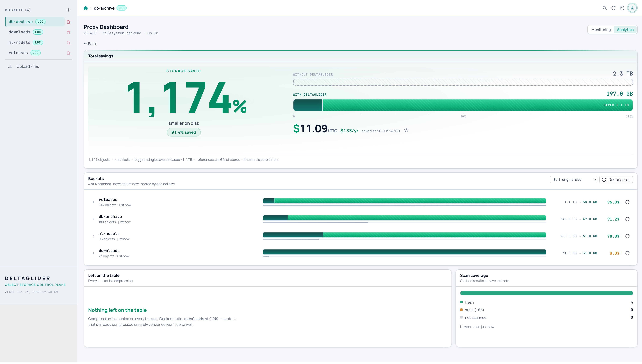
Task: Click the 0.0% savings value for downloads
Action: [614, 253]
